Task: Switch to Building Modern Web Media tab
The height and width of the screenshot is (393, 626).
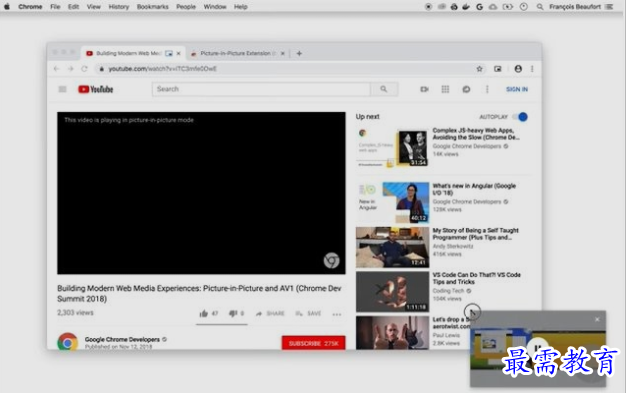Action: [128, 53]
